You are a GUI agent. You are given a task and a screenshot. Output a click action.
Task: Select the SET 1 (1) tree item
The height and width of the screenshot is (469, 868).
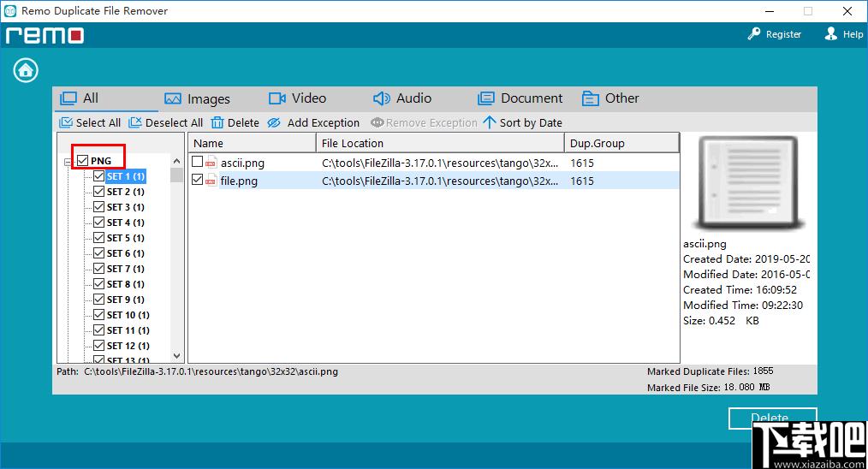tap(126, 176)
